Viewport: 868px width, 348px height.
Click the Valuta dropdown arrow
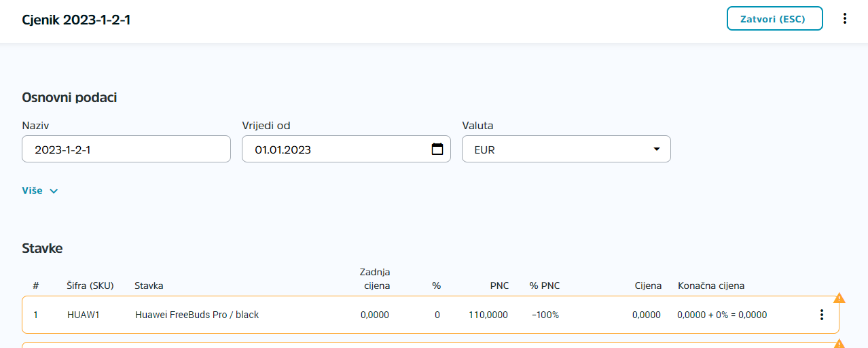(656, 149)
